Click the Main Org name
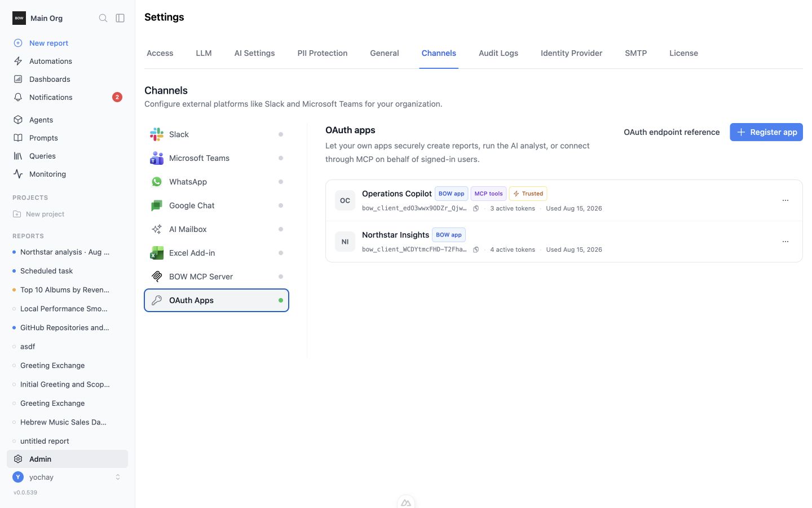 click(46, 18)
